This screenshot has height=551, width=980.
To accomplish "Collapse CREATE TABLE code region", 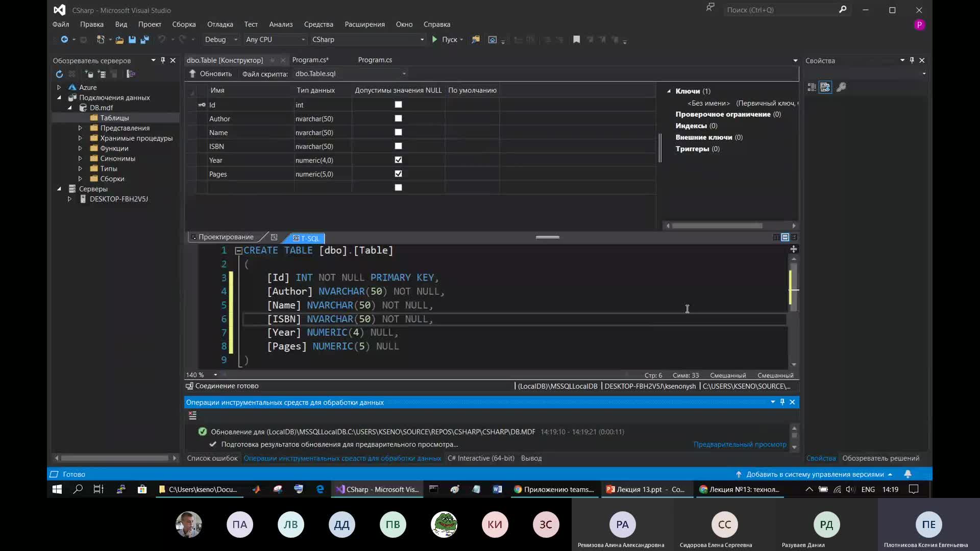I will [x=238, y=251].
